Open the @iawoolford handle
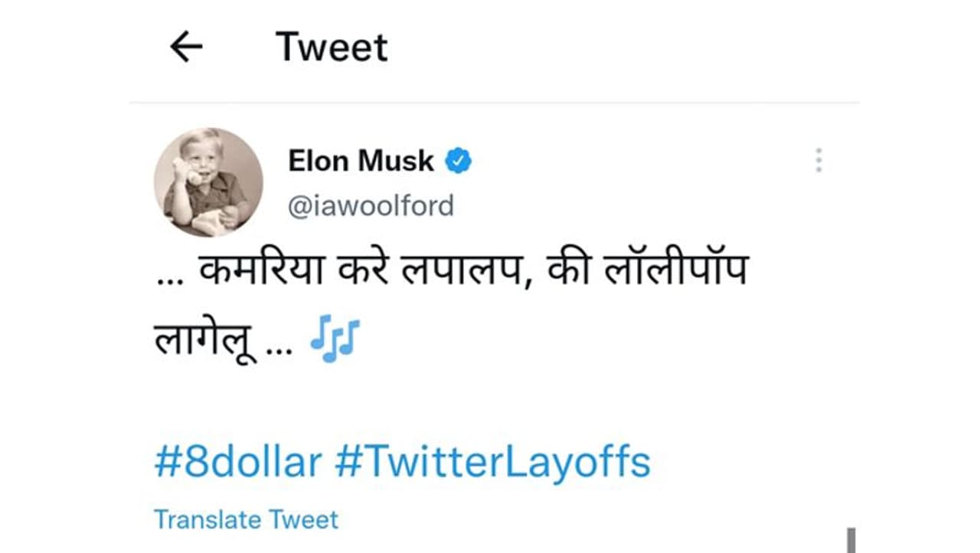980x553 pixels. click(x=371, y=206)
